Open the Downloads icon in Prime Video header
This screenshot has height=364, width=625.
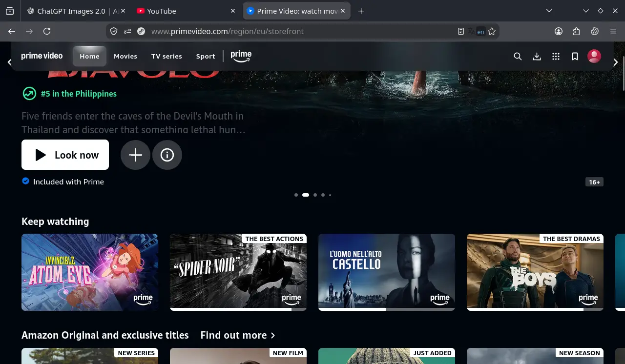pyautogui.click(x=537, y=56)
